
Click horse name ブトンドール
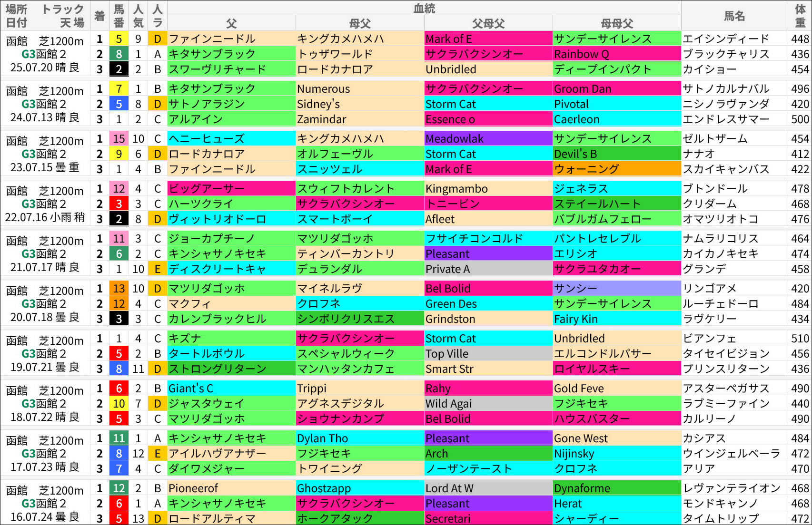click(715, 188)
